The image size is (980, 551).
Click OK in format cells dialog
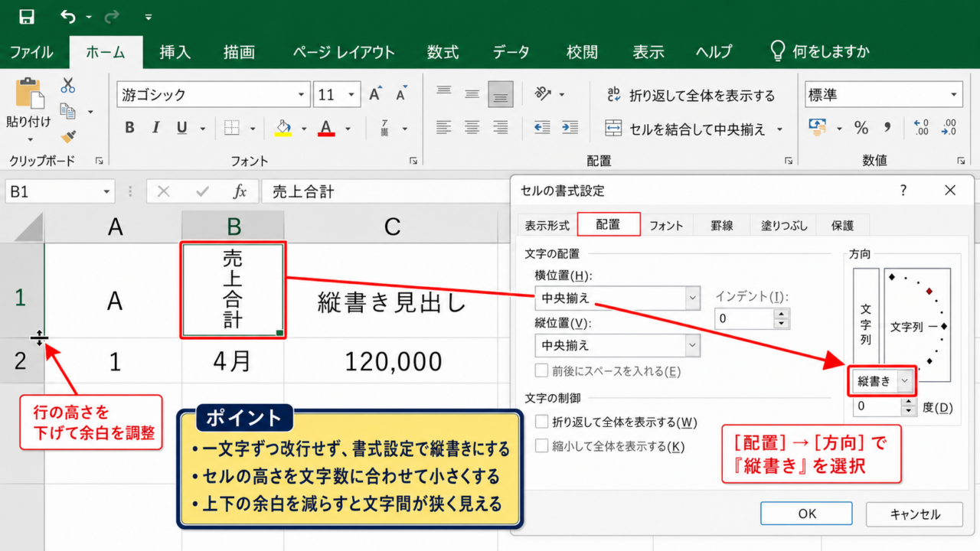[x=807, y=514]
